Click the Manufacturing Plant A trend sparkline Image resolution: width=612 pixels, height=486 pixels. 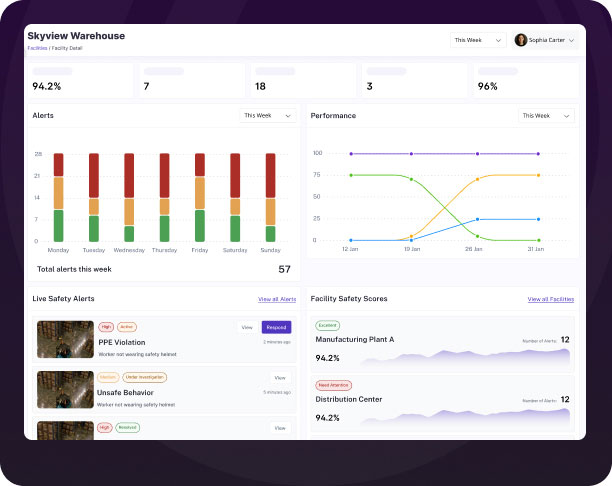coord(464,358)
